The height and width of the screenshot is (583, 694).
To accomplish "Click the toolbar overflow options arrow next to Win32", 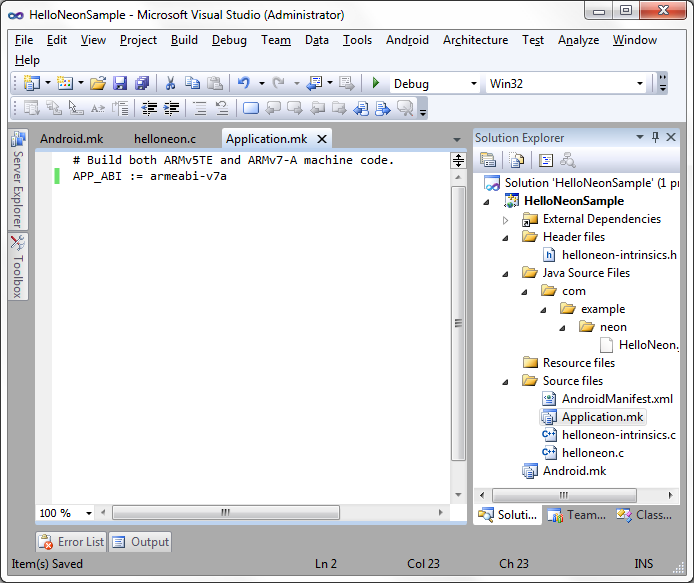I will tap(662, 83).
